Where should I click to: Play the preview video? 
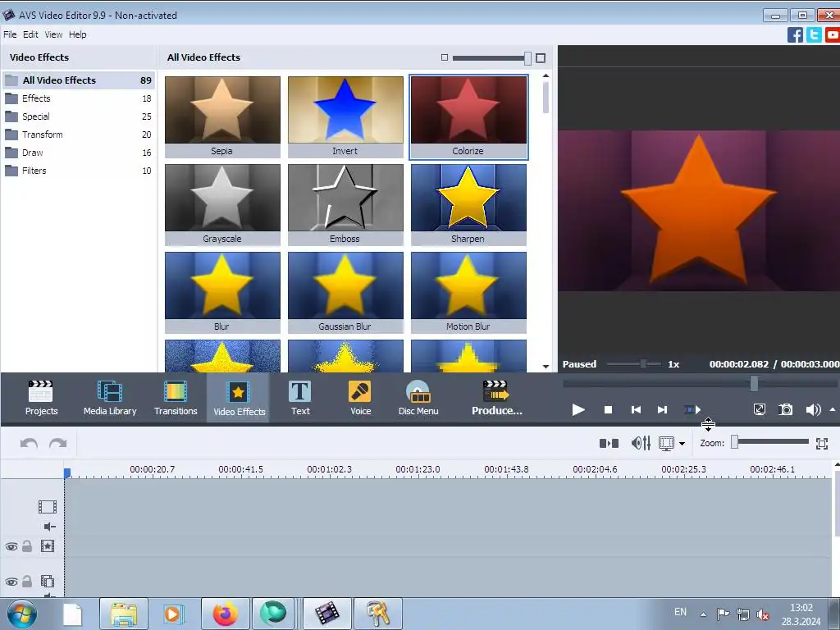click(578, 410)
